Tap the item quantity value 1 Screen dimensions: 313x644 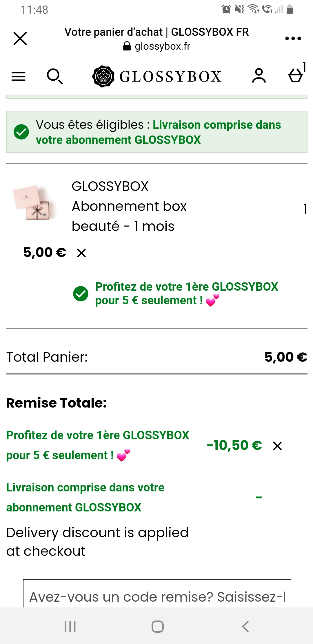[x=305, y=209]
